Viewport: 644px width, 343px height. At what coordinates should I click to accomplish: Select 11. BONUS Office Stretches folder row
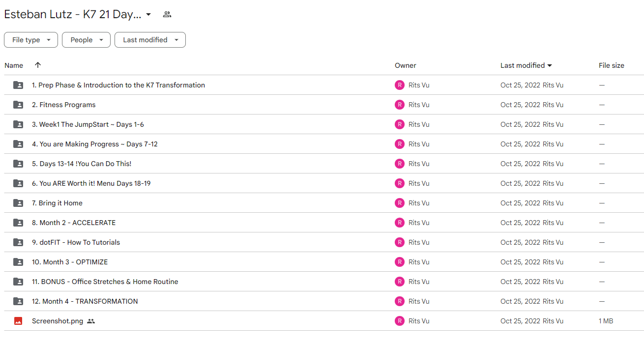pyautogui.click(x=324, y=282)
